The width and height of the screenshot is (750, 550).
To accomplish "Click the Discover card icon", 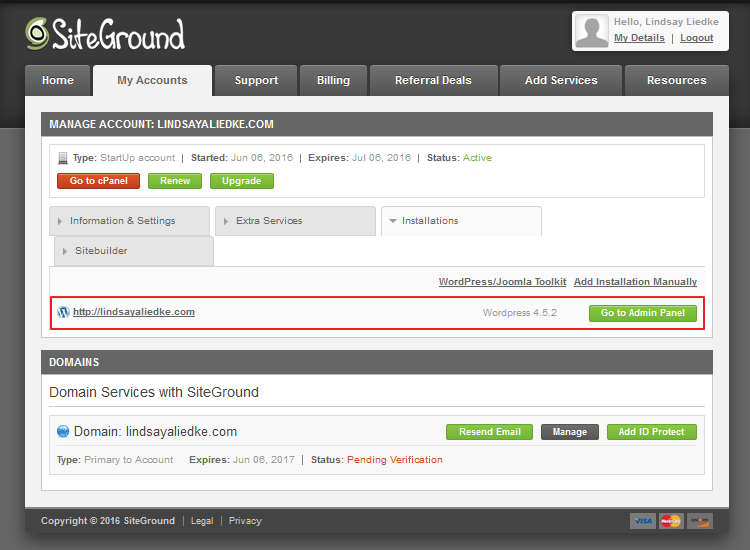I will point(700,521).
